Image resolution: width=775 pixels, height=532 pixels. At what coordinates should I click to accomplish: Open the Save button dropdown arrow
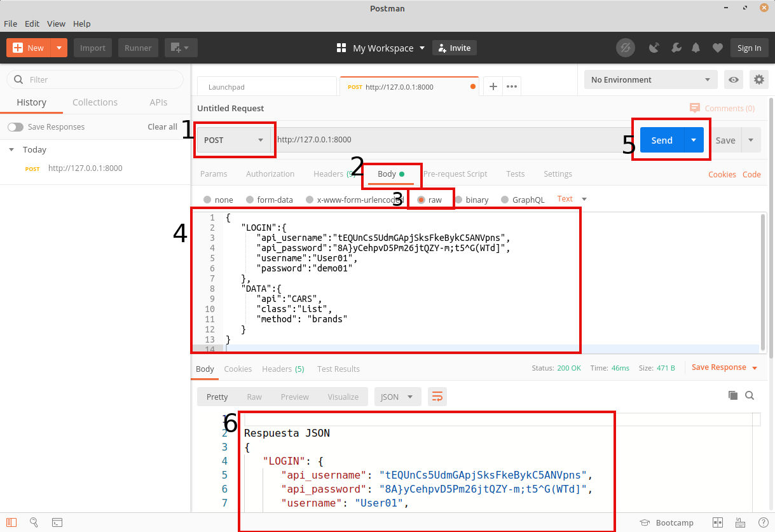pyautogui.click(x=751, y=140)
